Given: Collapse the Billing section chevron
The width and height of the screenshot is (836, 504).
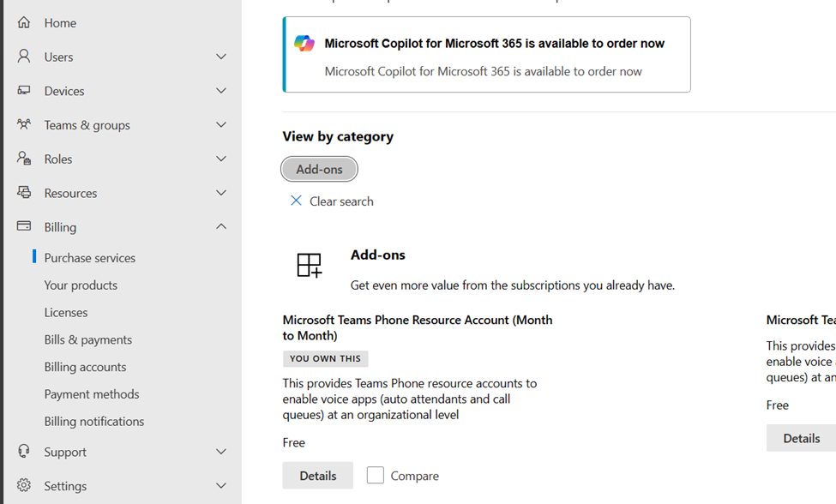Looking at the screenshot, I should click(221, 226).
